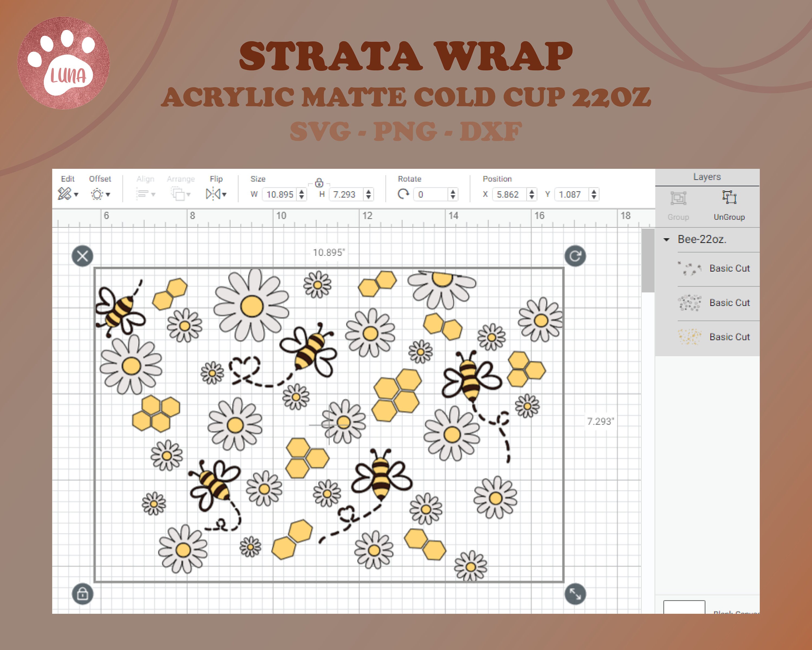The width and height of the screenshot is (812, 650).
Task: Click the deselect X handle on the canvas
Action: [x=83, y=255]
